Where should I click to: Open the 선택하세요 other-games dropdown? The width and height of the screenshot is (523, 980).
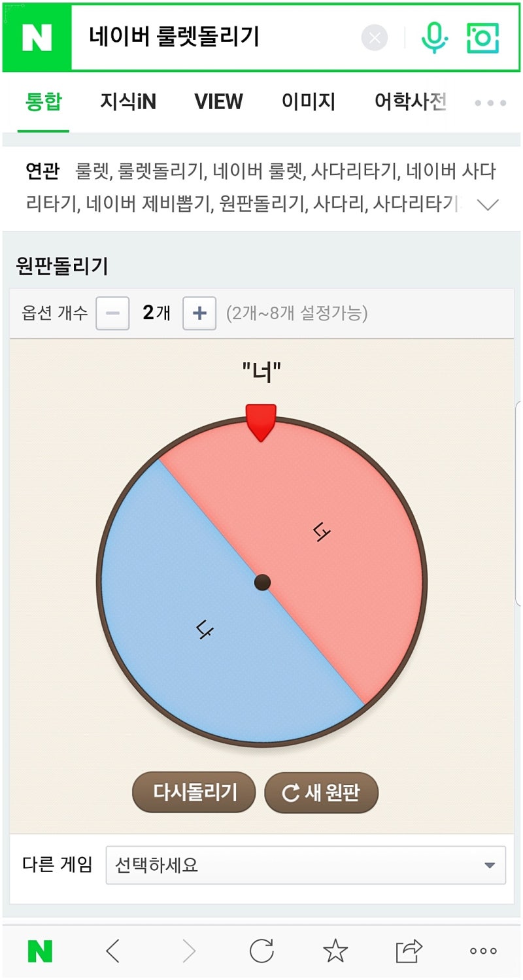click(x=306, y=865)
